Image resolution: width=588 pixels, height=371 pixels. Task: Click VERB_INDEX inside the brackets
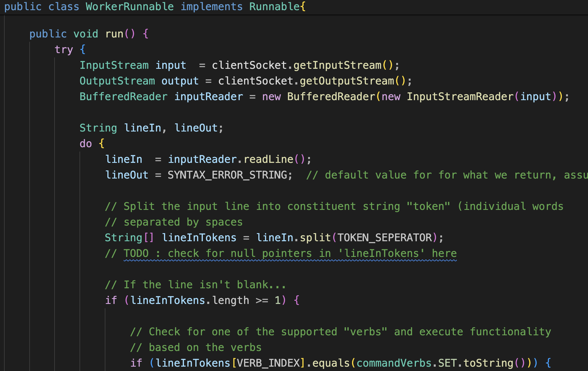coord(268,363)
